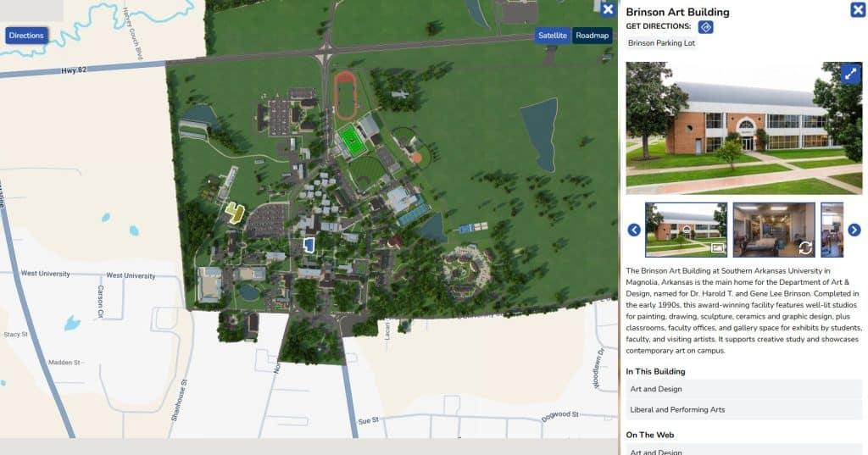This screenshot has height=455, width=868.
Task: Click the Shanhouse St street label
Action: pos(180,401)
